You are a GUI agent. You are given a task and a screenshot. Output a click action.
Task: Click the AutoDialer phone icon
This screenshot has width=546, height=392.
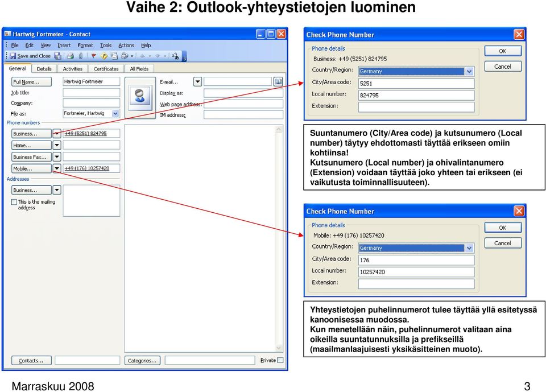tap(125, 56)
